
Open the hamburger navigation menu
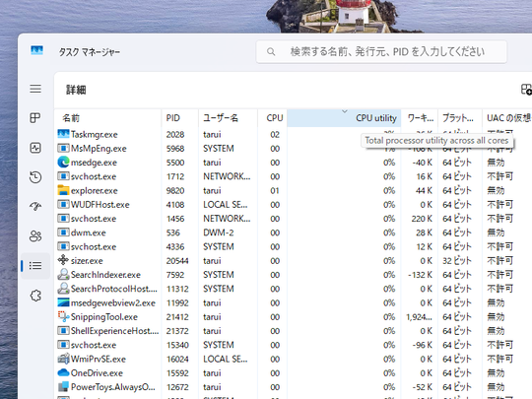coord(35,89)
